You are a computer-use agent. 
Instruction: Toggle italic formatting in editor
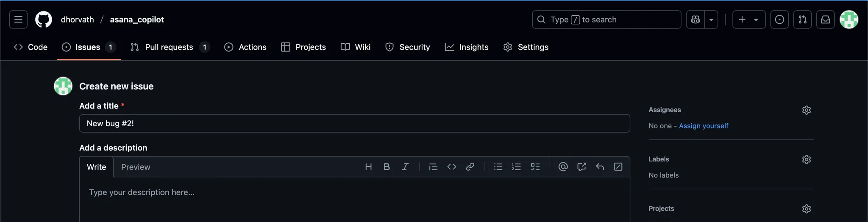pyautogui.click(x=405, y=167)
